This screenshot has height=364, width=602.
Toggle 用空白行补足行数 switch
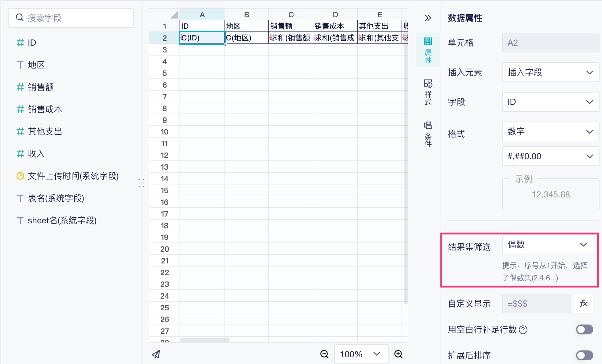pos(584,330)
